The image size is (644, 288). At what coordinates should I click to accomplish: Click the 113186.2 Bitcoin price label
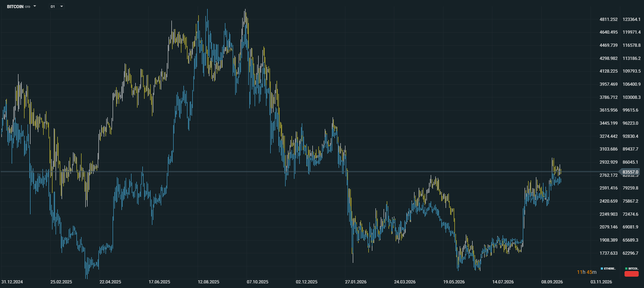(632, 58)
